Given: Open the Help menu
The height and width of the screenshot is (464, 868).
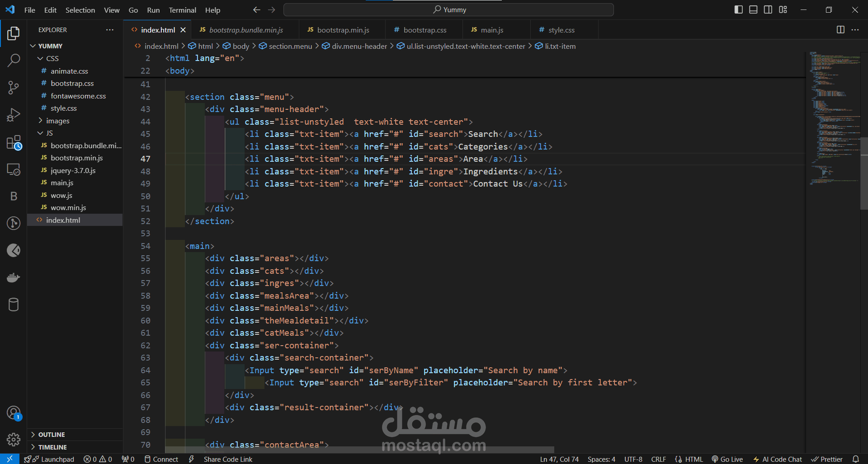Looking at the screenshot, I should coord(212,10).
